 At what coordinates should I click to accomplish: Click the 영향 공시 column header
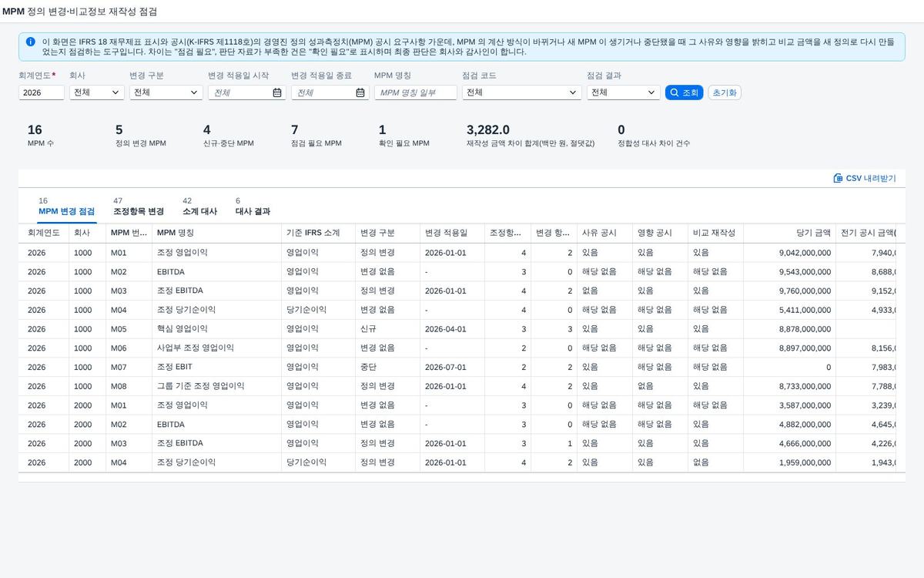(x=661, y=233)
